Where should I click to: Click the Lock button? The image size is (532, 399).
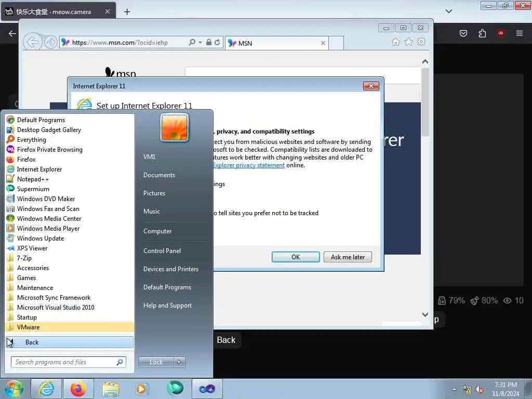pos(156,362)
